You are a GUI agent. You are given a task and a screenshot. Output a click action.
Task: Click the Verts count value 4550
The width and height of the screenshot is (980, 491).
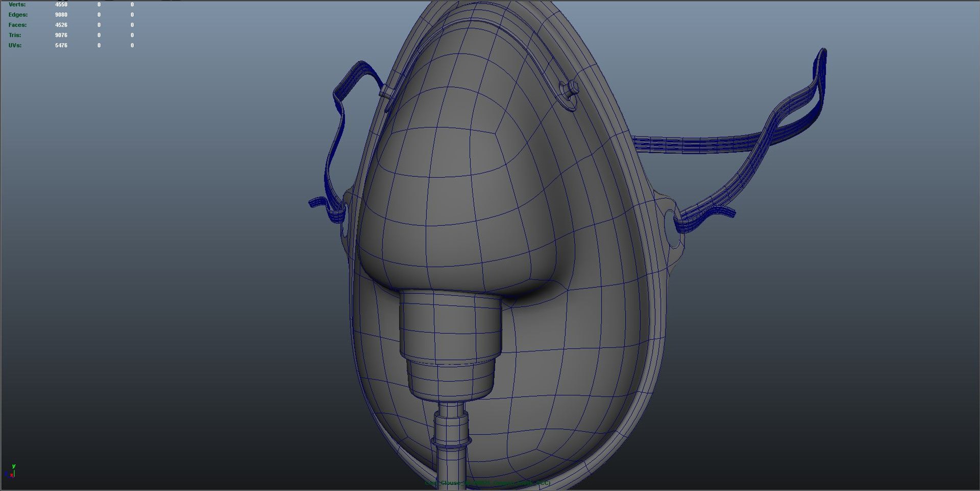click(x=61, y=5)
